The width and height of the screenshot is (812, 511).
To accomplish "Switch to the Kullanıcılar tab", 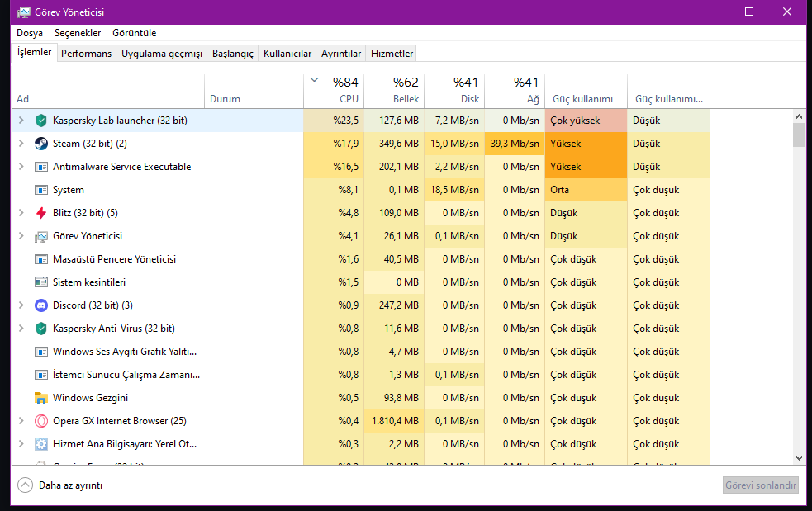I will point(287,54).
